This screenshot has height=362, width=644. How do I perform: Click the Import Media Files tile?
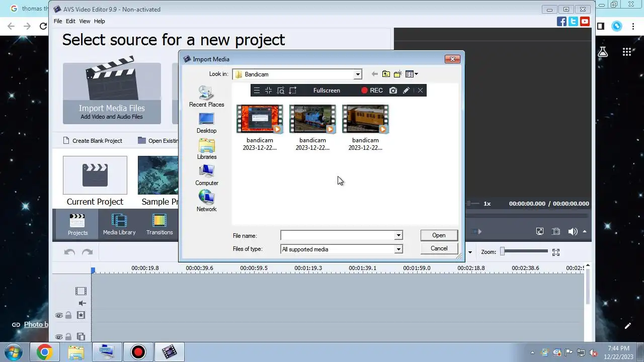point(112,93)
